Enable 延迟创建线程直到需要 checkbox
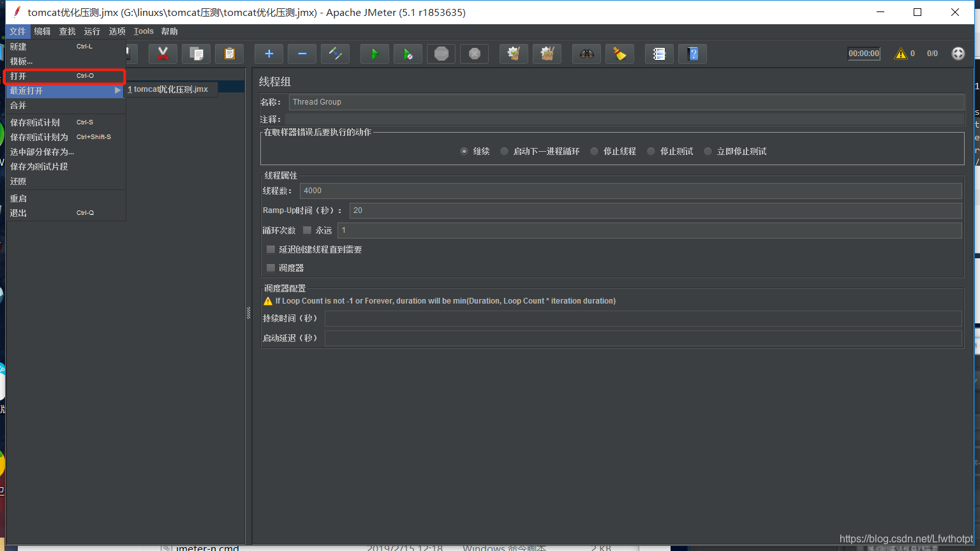This screenshot has width=980, height=551. pos(271,249)
